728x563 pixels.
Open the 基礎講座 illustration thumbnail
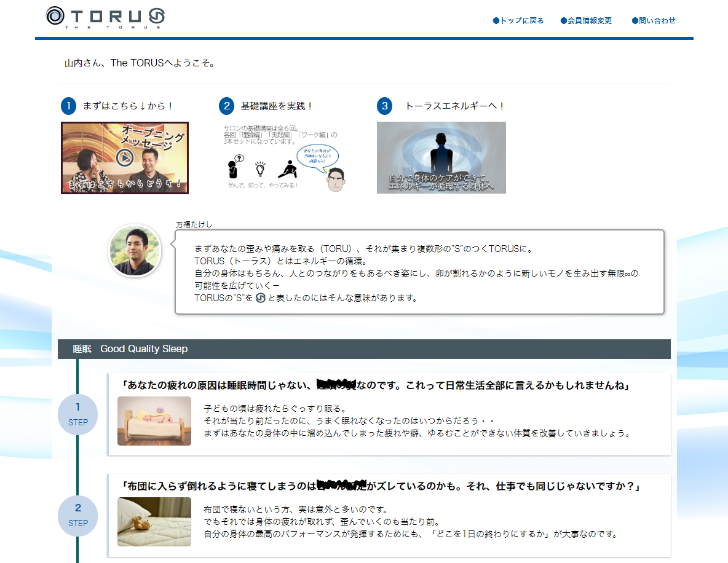[x=283, y=158]
